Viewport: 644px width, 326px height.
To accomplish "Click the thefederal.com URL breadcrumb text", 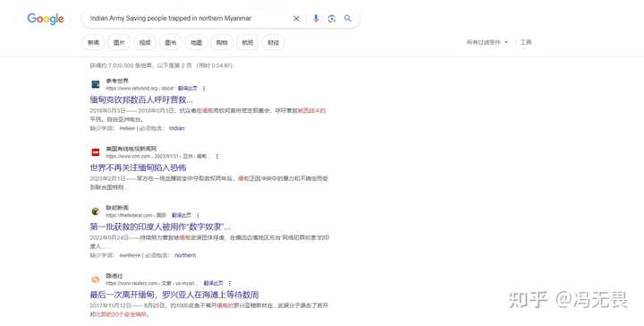I will (136, 215).
